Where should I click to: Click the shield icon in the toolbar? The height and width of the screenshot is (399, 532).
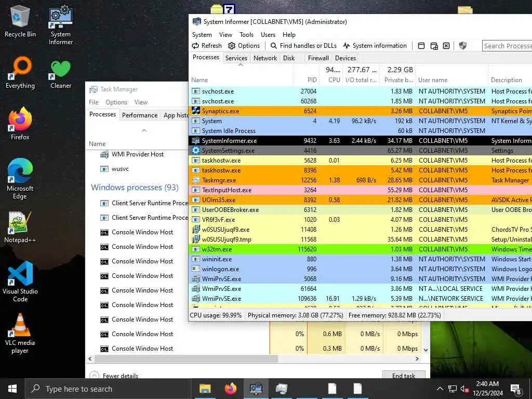(463, 46)
